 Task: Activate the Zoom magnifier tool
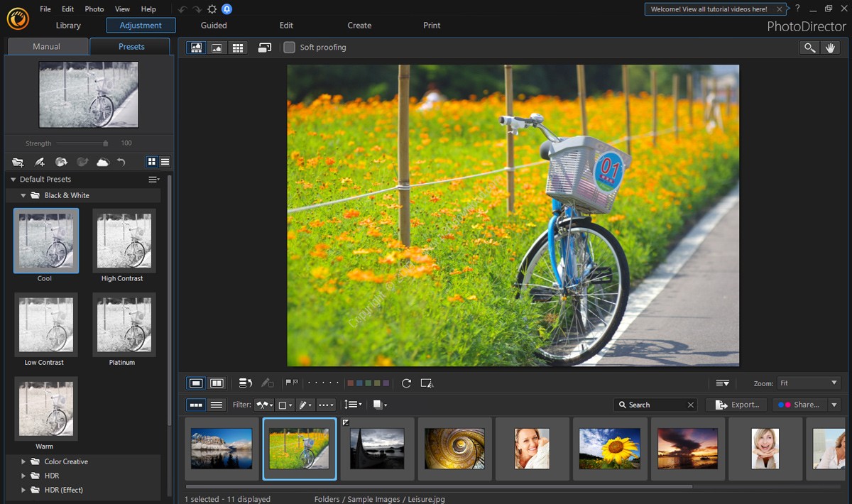click(809, 48)
